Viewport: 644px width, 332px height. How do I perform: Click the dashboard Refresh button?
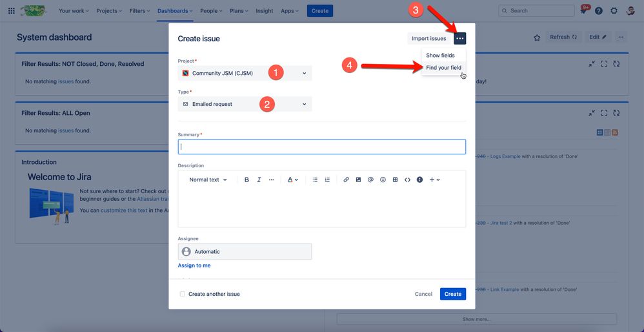[563, 37]
